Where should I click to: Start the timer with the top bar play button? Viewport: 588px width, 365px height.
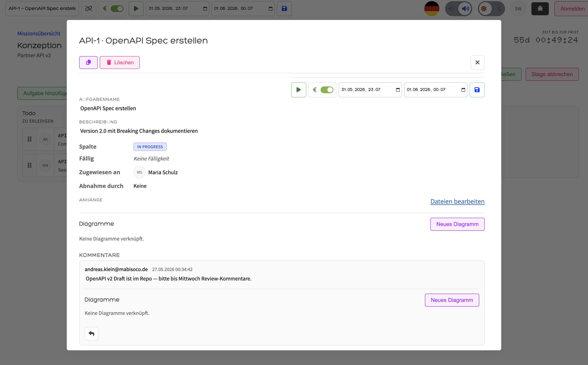click(x=136, y=9)
